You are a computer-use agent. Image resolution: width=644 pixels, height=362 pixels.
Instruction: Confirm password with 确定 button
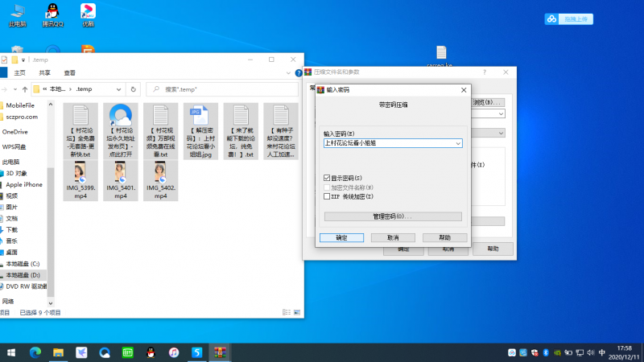click(341, 238)
